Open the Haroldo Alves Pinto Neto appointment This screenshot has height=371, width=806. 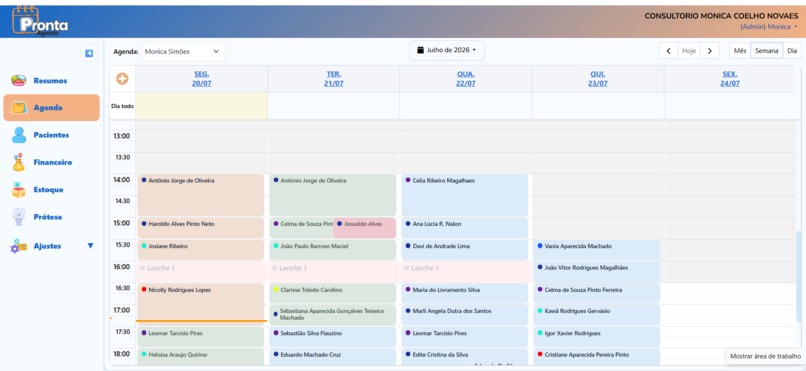click(200, 228)
